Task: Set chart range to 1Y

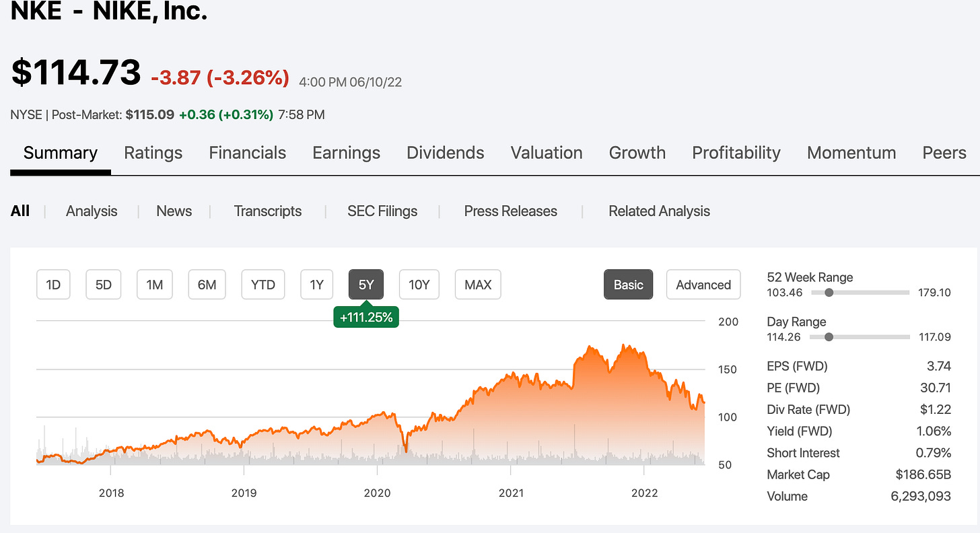Action: pos(316,285)
